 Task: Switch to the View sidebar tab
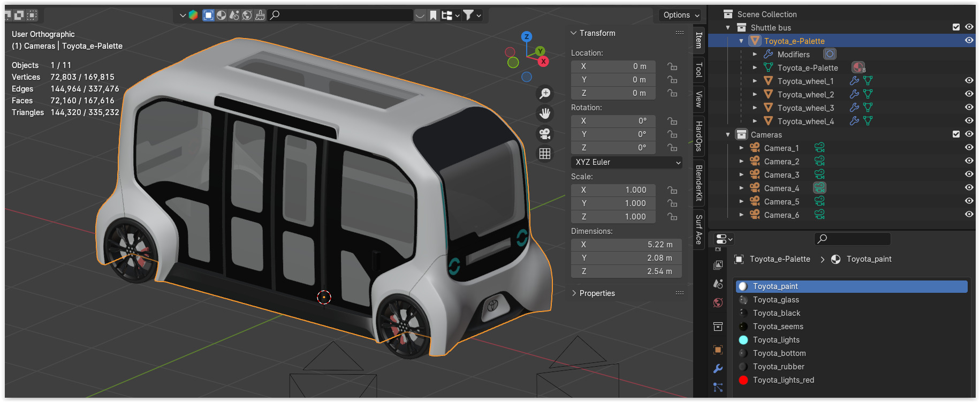pos(699,99)
